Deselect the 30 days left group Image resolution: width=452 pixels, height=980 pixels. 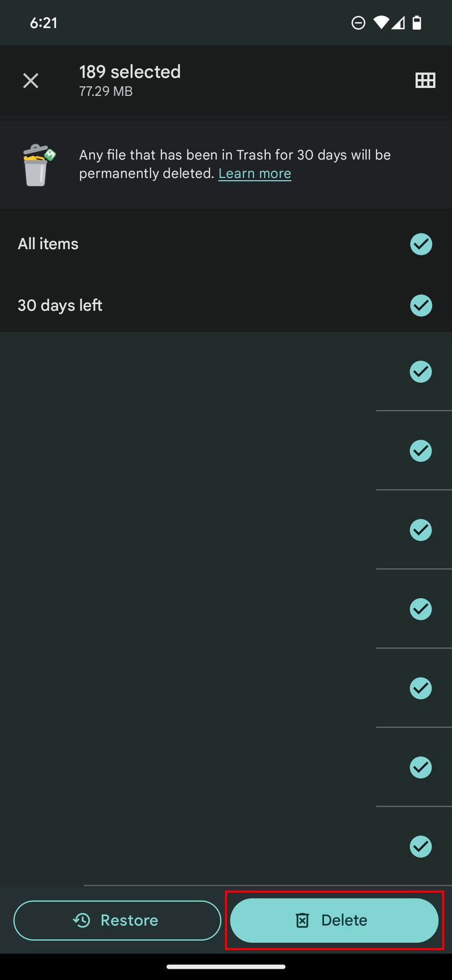[421, 305]
